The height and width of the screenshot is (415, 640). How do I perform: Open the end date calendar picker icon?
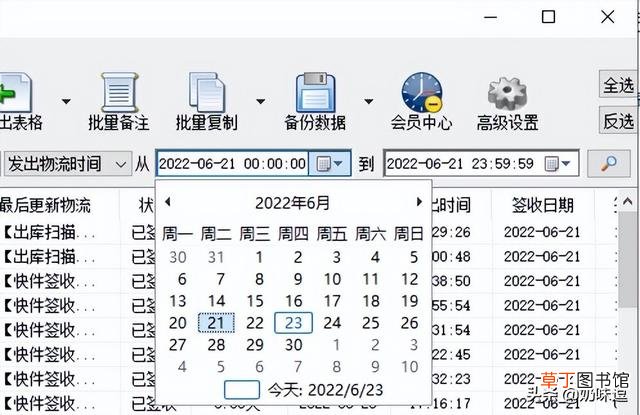(557, 164)
